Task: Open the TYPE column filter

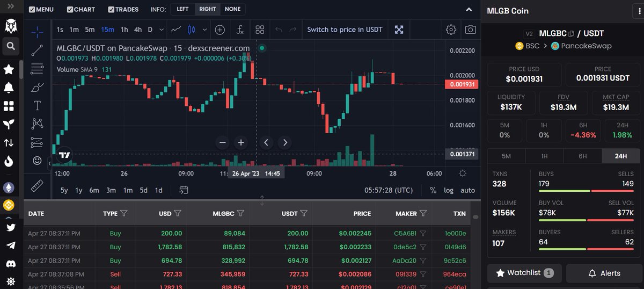Action: coord(124,213)
